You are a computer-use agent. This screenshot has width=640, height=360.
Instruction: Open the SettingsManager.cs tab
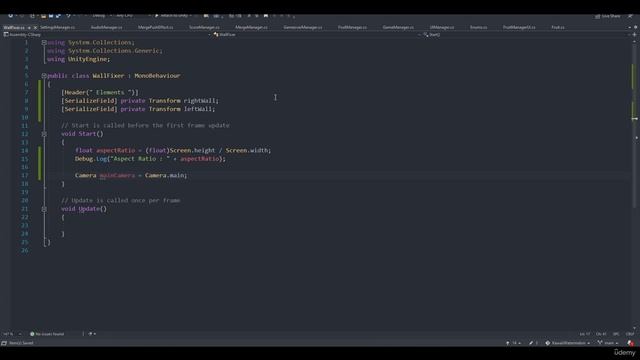[x=58, y=27]
